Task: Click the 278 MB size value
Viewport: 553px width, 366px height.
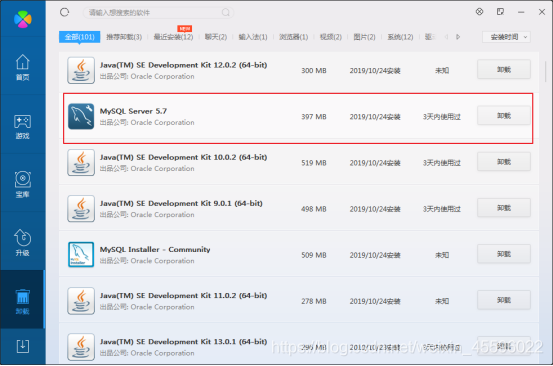Action: point(314,301)
